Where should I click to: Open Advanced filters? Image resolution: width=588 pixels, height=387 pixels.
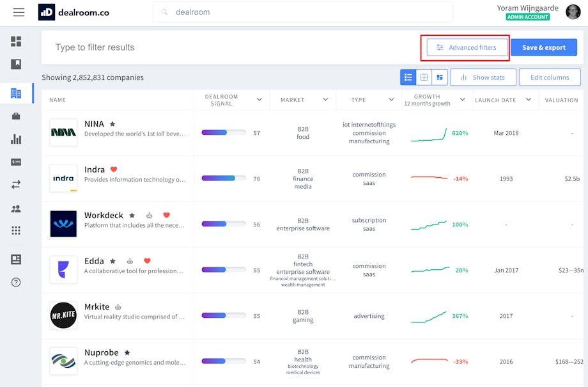[467, 47]
